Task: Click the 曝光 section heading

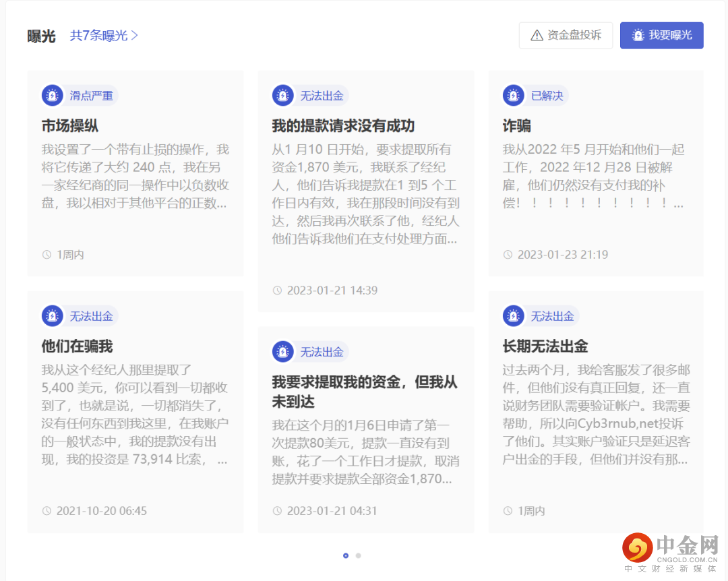Action: pos(41,36)
